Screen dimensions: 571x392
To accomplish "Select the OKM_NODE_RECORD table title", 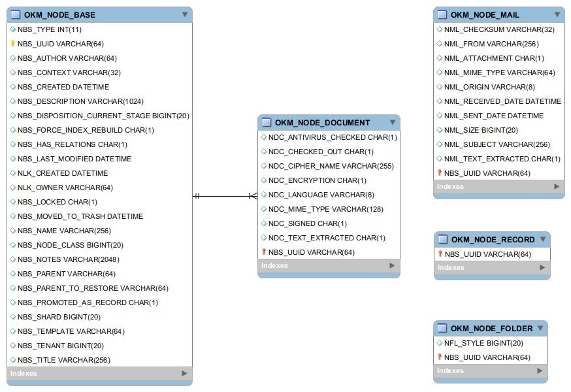I will click(x=493, y=240).
